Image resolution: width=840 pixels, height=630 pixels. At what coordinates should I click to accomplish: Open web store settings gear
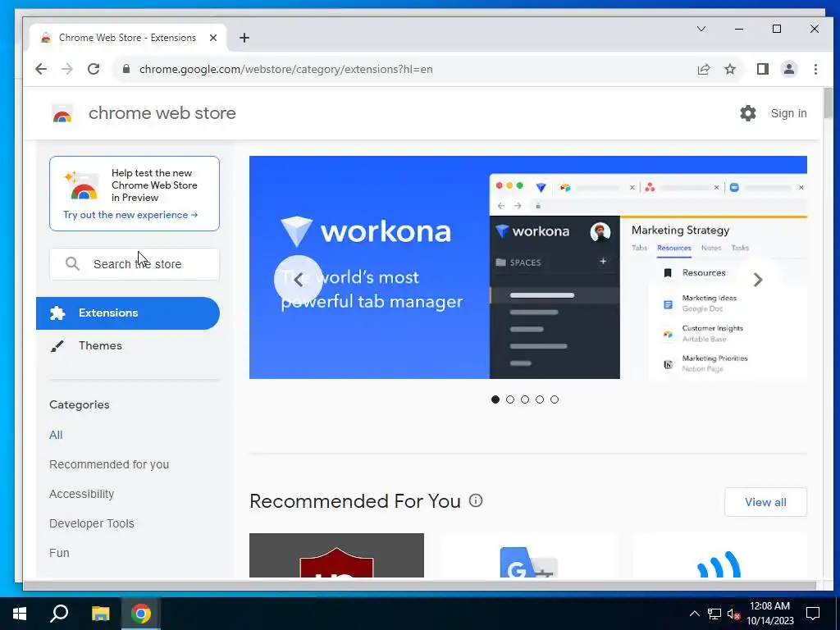(x=748, y=113)
